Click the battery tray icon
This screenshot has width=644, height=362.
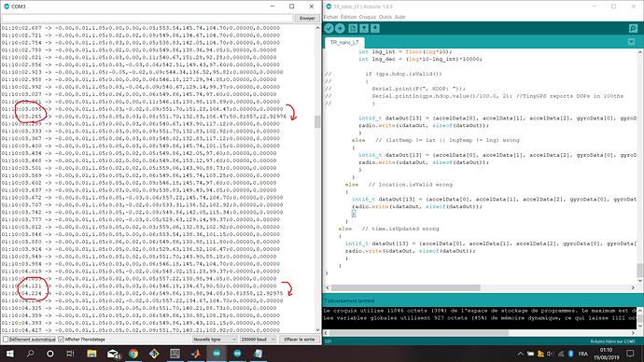(x=531, y=354)
